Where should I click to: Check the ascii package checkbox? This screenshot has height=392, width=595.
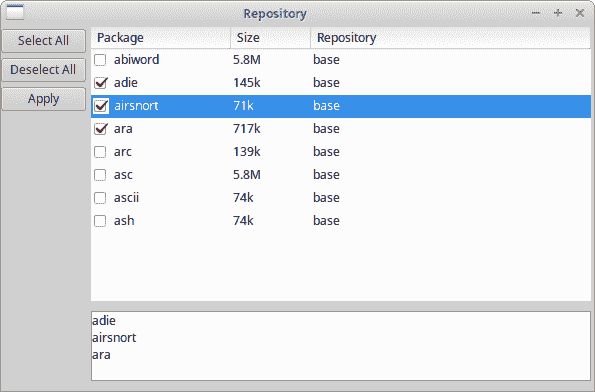[x=100, y=198]
